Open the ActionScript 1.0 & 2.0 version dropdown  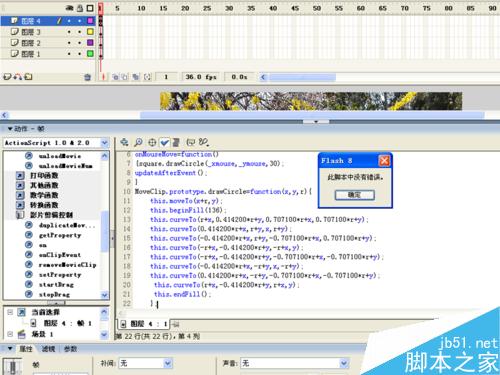[x=104, y=143]
